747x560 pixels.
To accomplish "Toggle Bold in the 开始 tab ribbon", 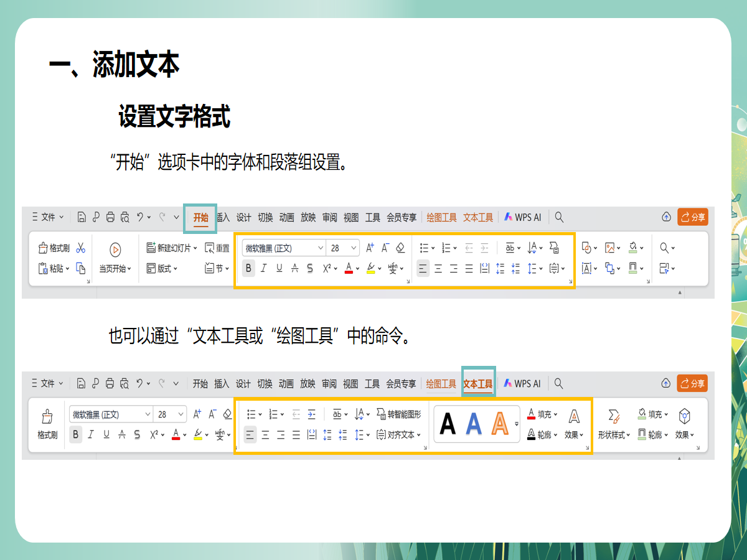I will click(249, 268).
